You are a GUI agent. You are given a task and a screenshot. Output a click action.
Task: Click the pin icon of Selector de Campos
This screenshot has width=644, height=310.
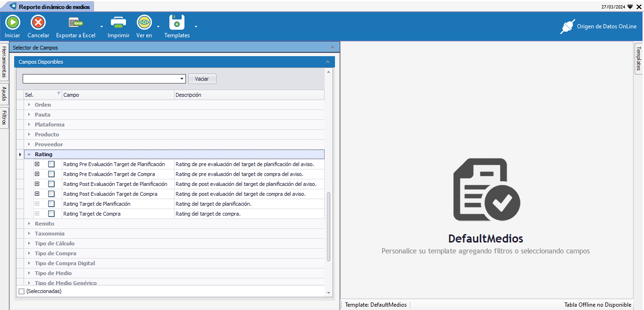(x=332, y=48)
